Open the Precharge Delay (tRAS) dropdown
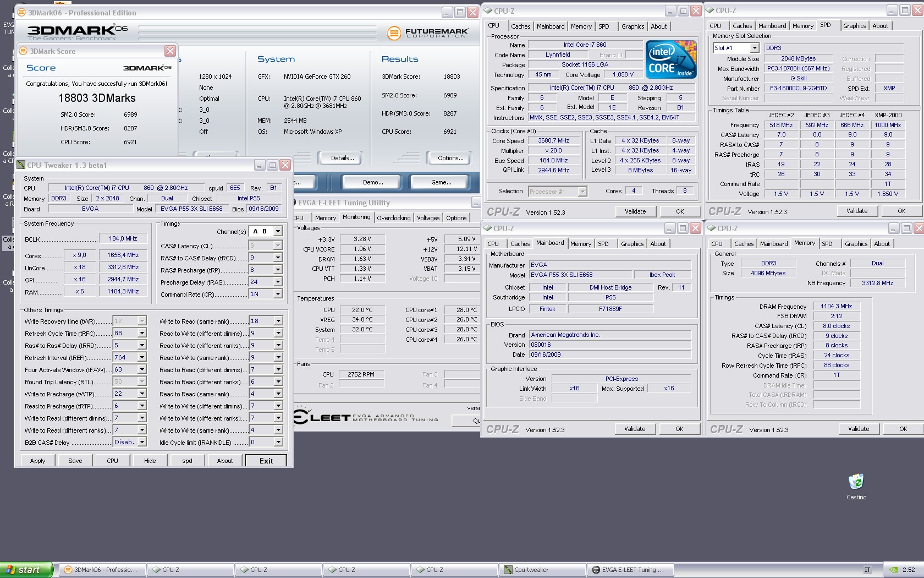This screenshot has height=578, width=924. [x=278, y=282]
